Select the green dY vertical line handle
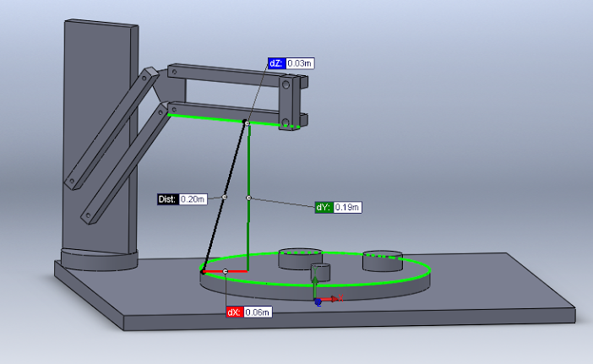 pyautogui.click(x=248, y=198)
